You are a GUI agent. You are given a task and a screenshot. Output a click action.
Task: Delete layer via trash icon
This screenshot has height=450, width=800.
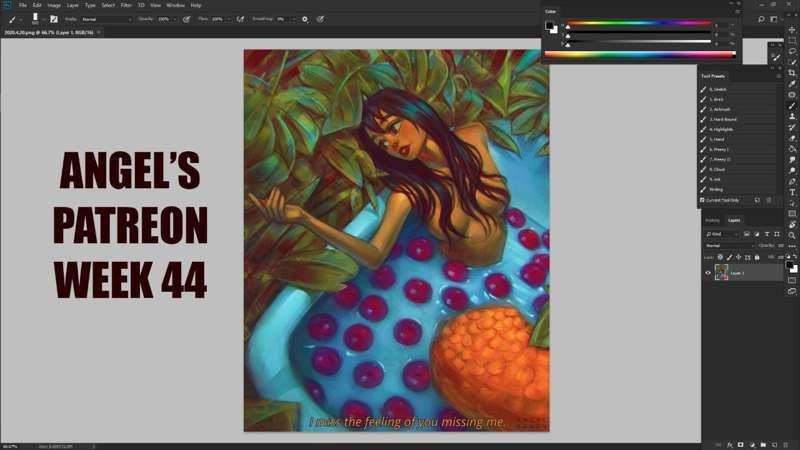pos(785,445)
